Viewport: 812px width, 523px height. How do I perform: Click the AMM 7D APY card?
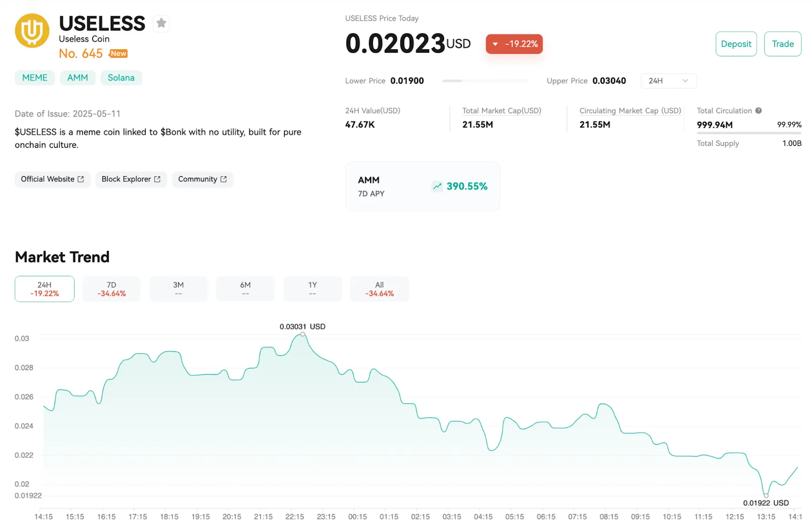point(422,186)
